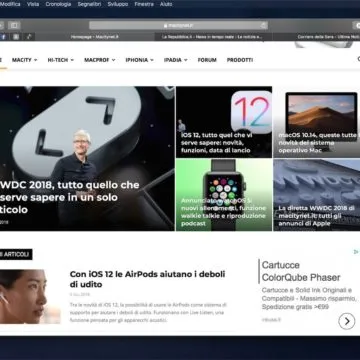Click the ad text 'Spedizione gratis >€99'
Screen dimensions: 360x360
(295, 307)
